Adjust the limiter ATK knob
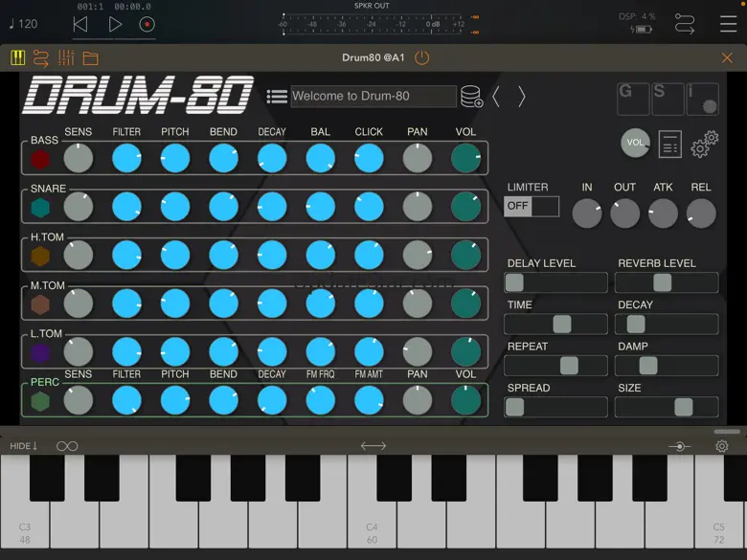This screenshot has width=747, height=560. [x=663, y=213]
